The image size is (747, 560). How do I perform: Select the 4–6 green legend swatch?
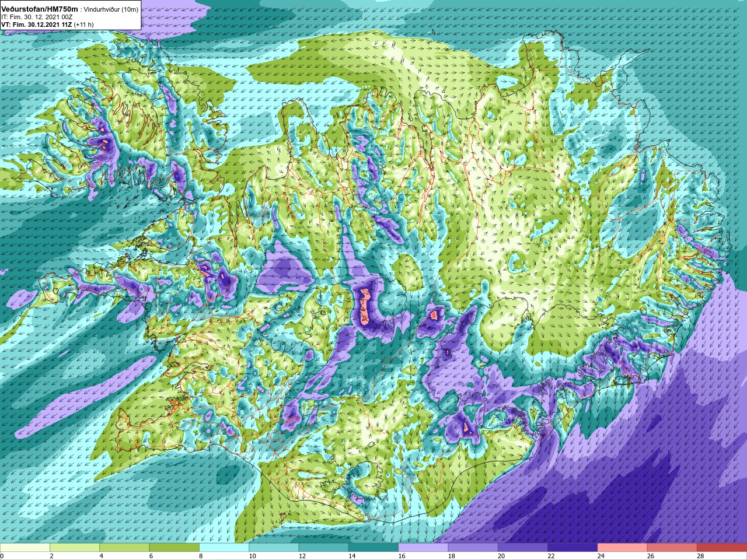124,548
